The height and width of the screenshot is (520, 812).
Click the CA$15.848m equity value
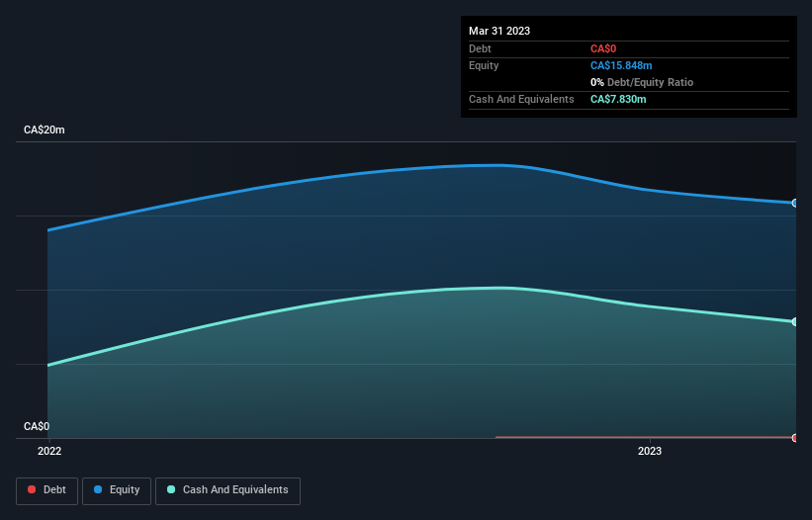[x=621, y=65]
